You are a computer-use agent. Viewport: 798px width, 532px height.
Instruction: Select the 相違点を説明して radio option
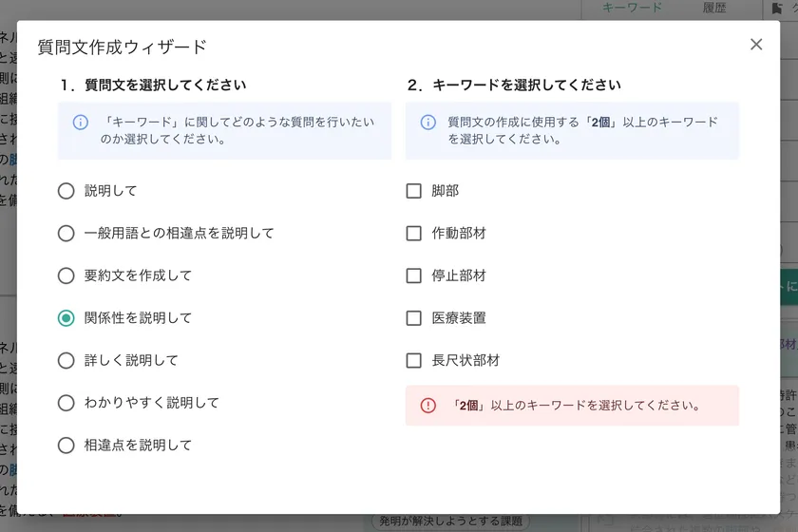pyautogui.click(x=66, y=446)
